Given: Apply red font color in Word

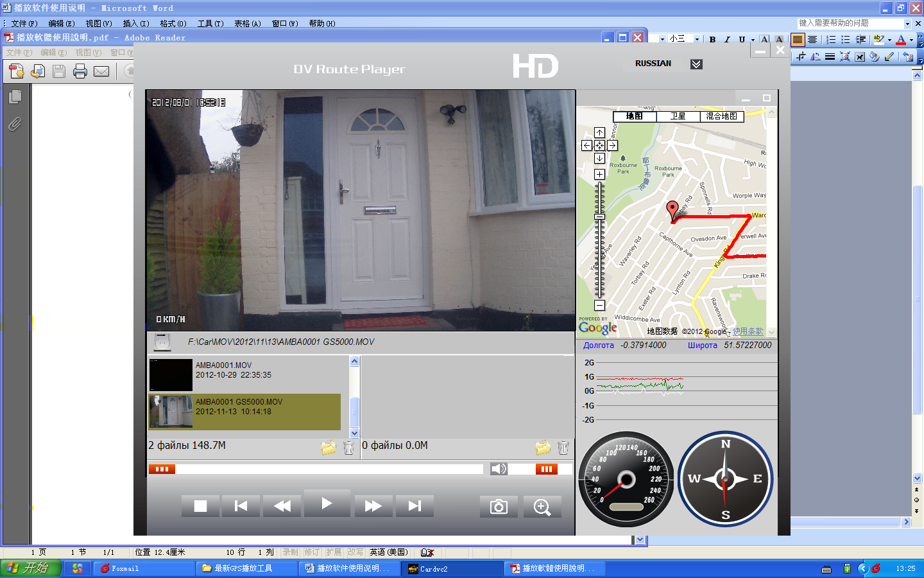Looking at the screenshot, I should (x=901, y=39).
